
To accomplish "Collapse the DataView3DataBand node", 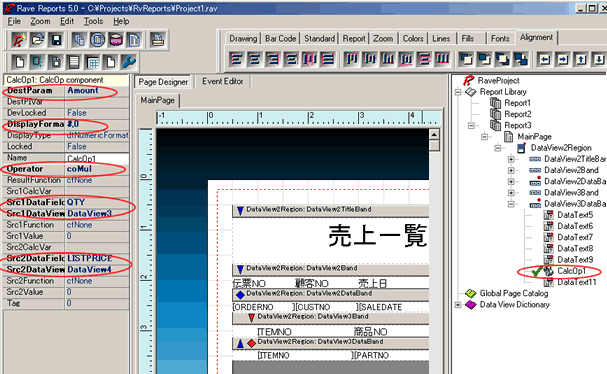I will click(x=511, y=204).
